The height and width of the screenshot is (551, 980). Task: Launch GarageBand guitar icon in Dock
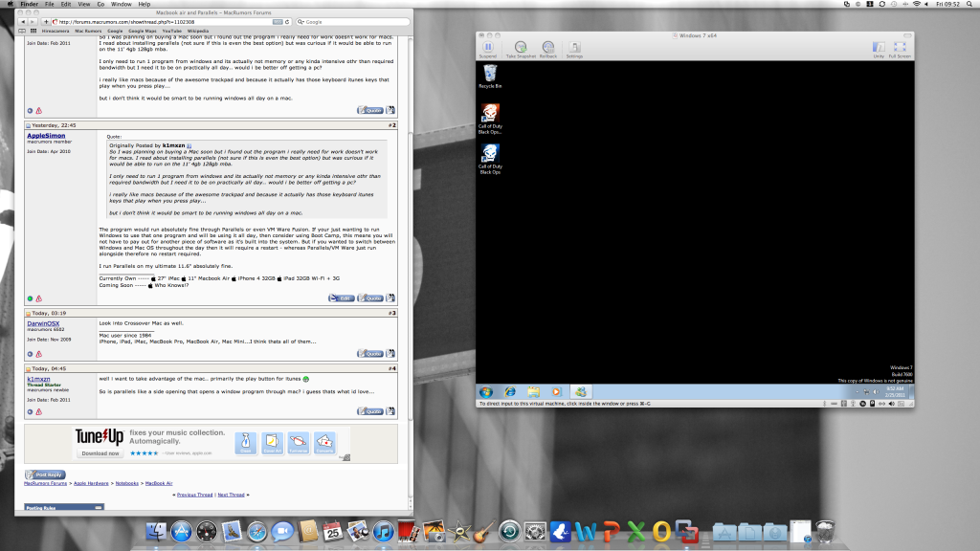[483, 532]
